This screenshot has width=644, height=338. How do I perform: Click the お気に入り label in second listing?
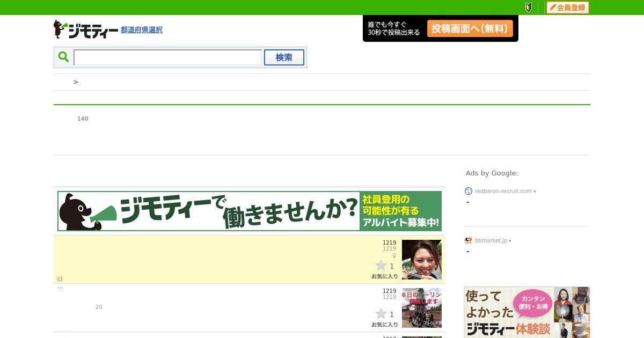tap(385, 325)
